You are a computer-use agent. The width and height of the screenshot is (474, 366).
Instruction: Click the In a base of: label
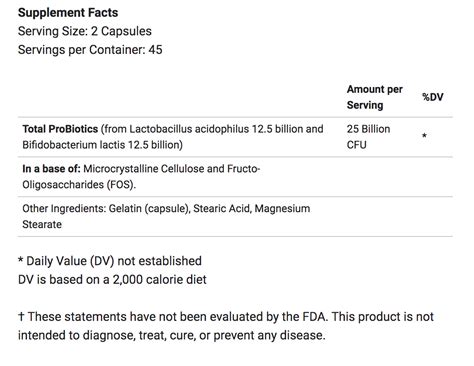[51, 169]
